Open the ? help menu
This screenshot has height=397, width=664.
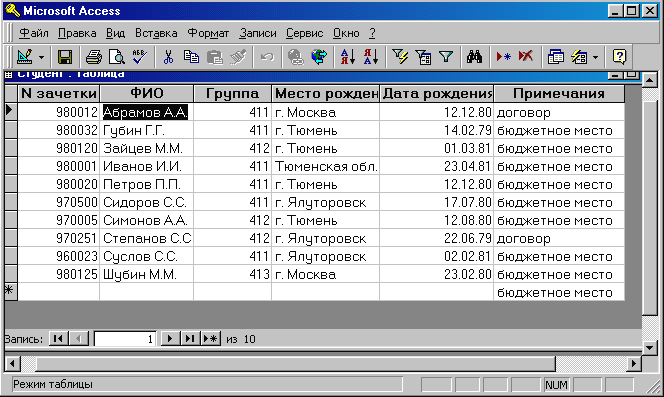tap(372, 33)
